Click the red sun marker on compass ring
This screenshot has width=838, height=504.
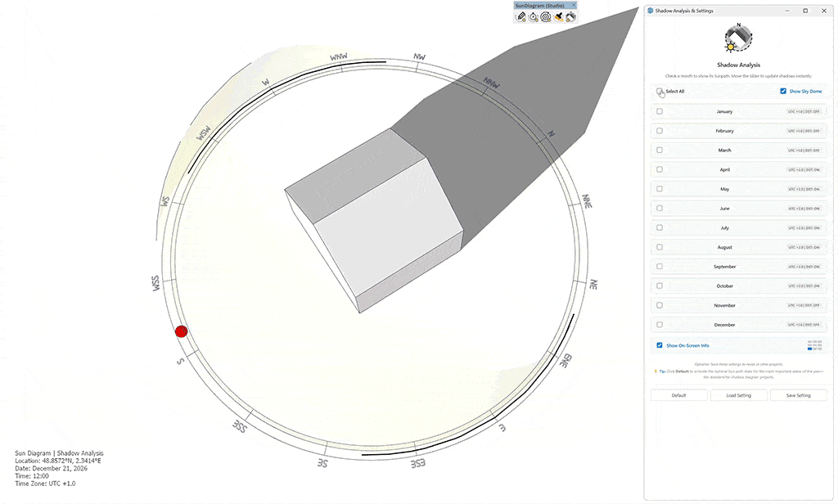point(182,331)
